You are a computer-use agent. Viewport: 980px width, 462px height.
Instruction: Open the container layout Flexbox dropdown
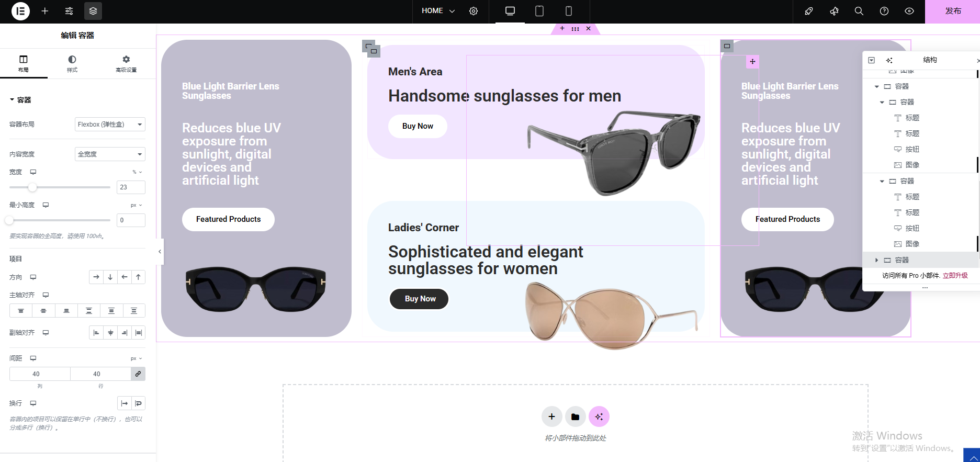click(110, 125)
